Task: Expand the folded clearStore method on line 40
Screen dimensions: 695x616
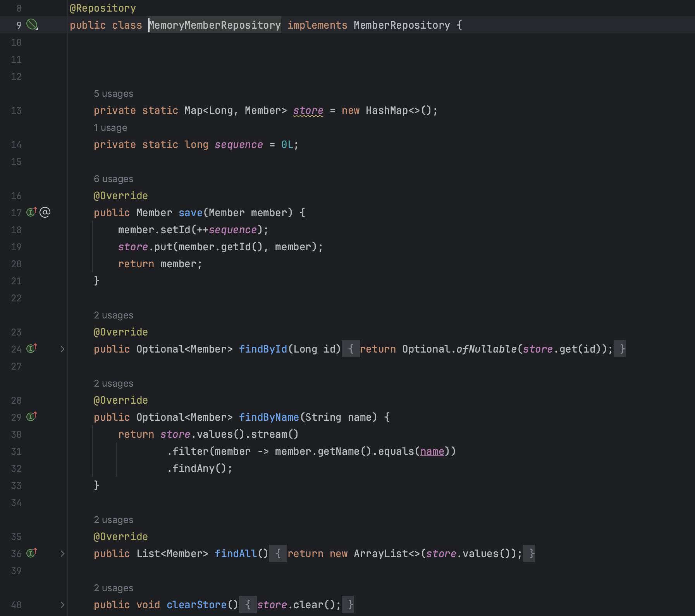Action: tap(62, 605)
